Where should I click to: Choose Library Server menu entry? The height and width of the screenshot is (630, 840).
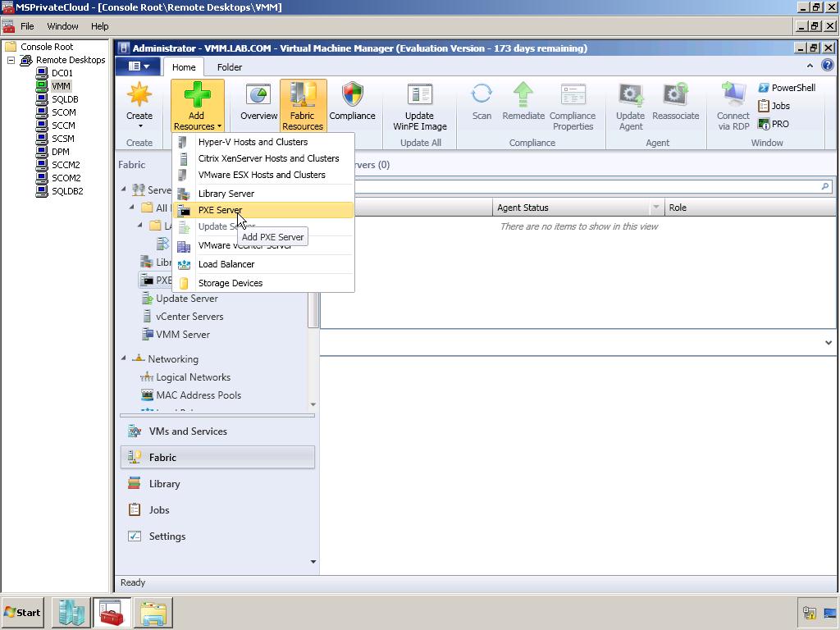coord(263,194)
